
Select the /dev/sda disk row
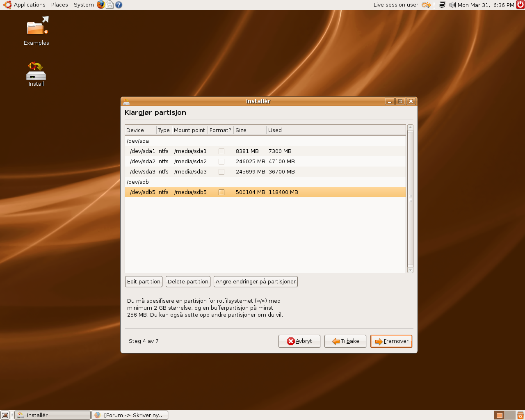(265, 141)
